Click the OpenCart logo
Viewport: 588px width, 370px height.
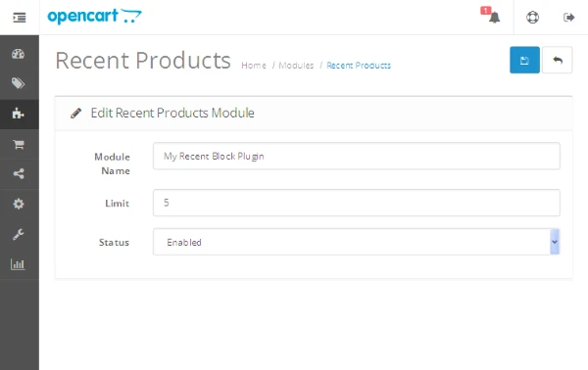click(x=94, y=17)
